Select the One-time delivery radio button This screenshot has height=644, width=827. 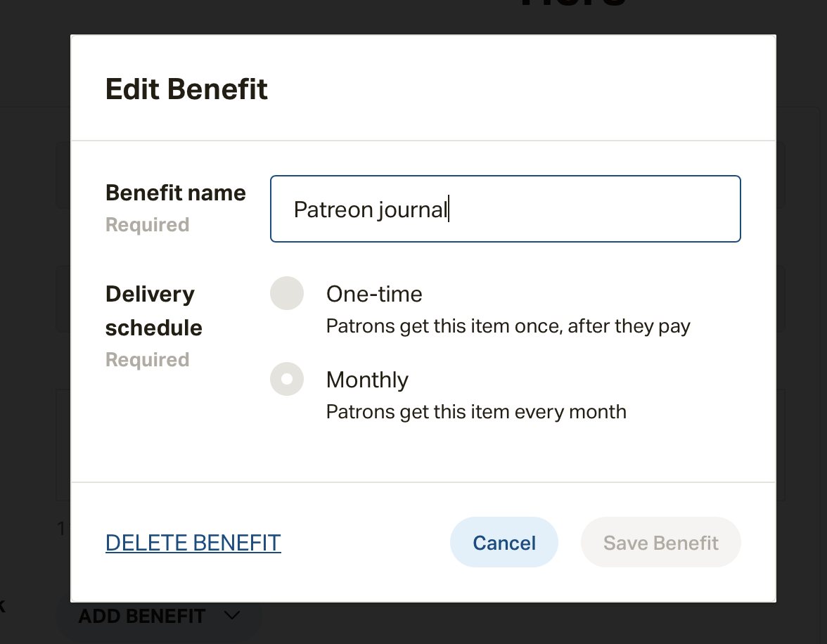[x=287, y=293]
